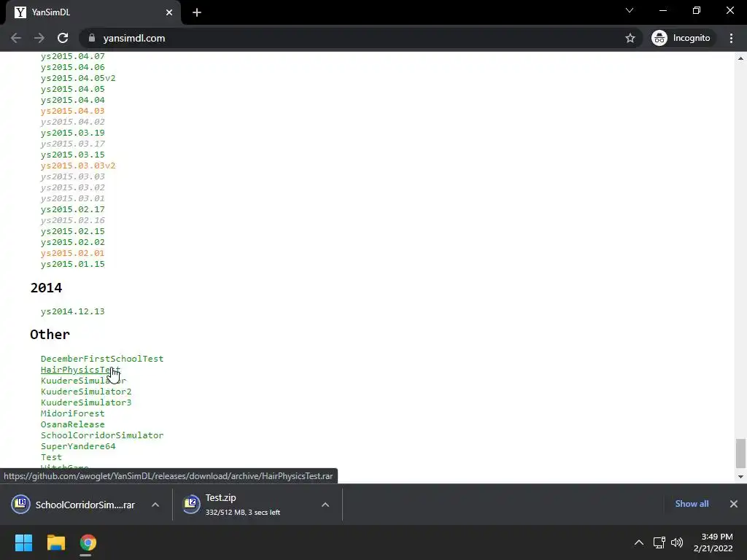This screenshot has height=560, width=747.
Task: Select the "Other" section heading
Action: [50, 334]
